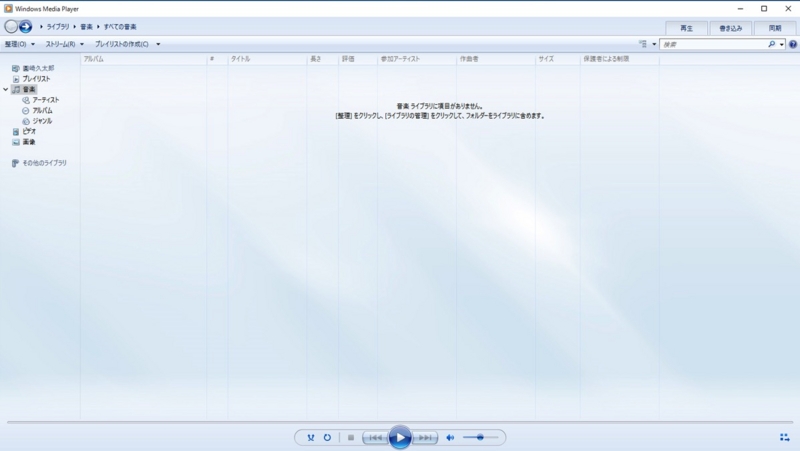Mute the sound with the speaker icon
This screenshot has width=800, height=451.
pos(450,437)
